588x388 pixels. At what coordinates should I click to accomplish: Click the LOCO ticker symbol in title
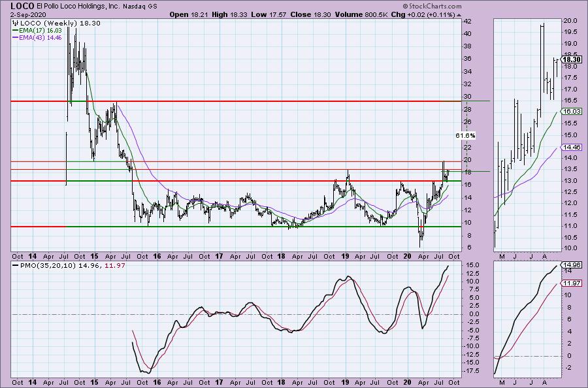[22, 6]
